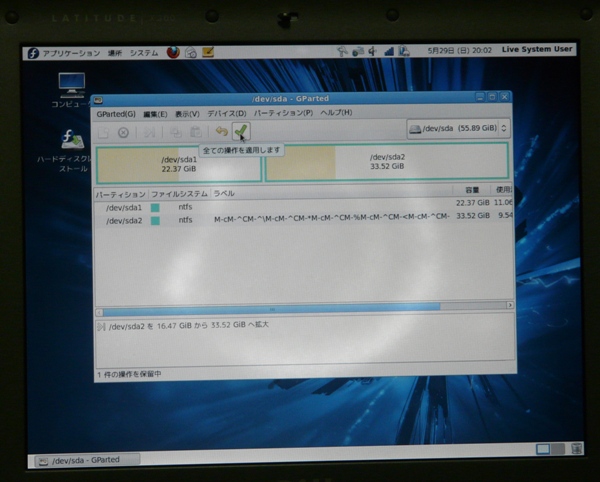This screenshot has height=482, width=600.
Task: Open the Partition(P) menu
Action: 283,113
